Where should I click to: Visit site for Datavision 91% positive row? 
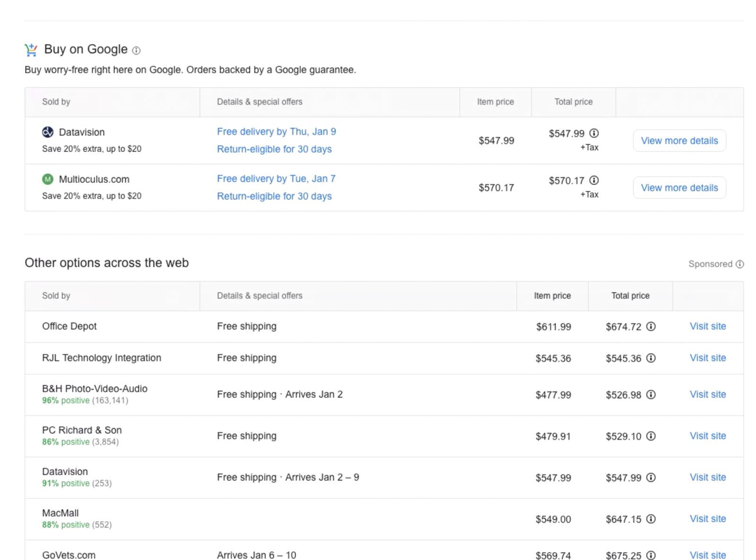click(x=708, y=477)
